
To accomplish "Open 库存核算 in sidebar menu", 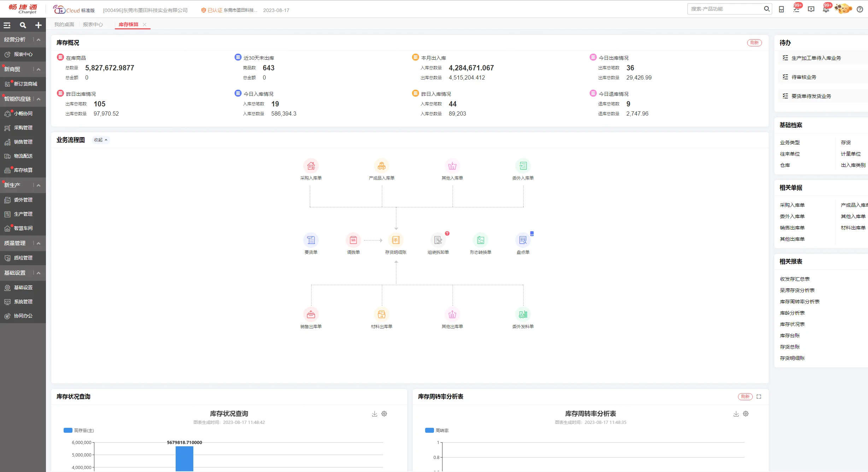I will click(x=23, y=170).
